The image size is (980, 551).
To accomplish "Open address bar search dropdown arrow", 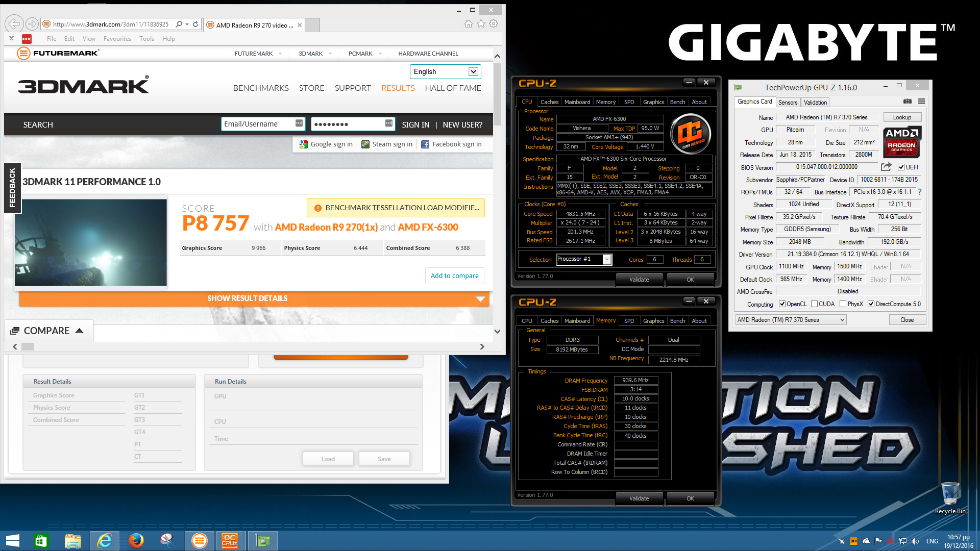I will 187,24.
